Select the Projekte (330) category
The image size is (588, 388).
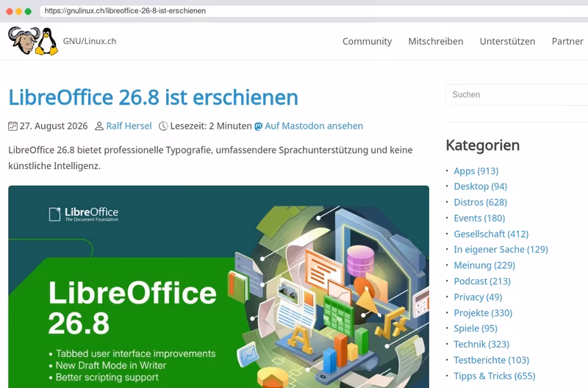coord(483,313)
